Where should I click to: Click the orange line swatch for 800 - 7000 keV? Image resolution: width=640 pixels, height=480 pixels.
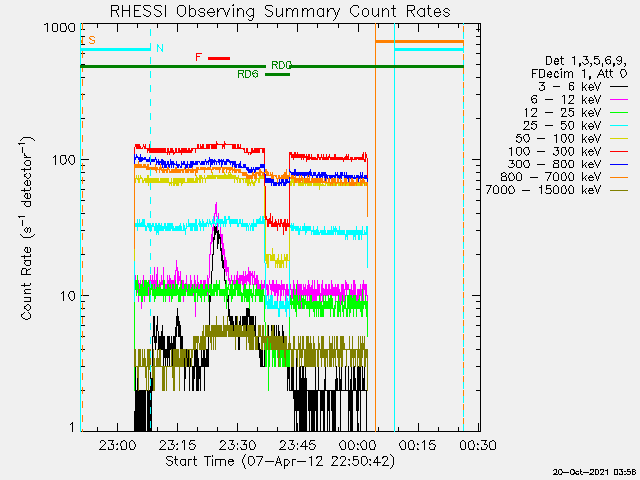tap(619, 177)
